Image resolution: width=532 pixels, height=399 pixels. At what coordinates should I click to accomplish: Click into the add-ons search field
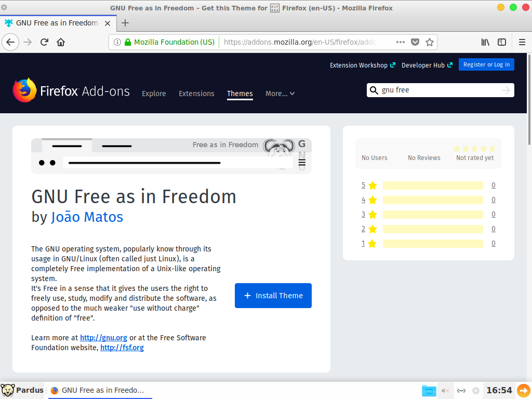point(441,90)
